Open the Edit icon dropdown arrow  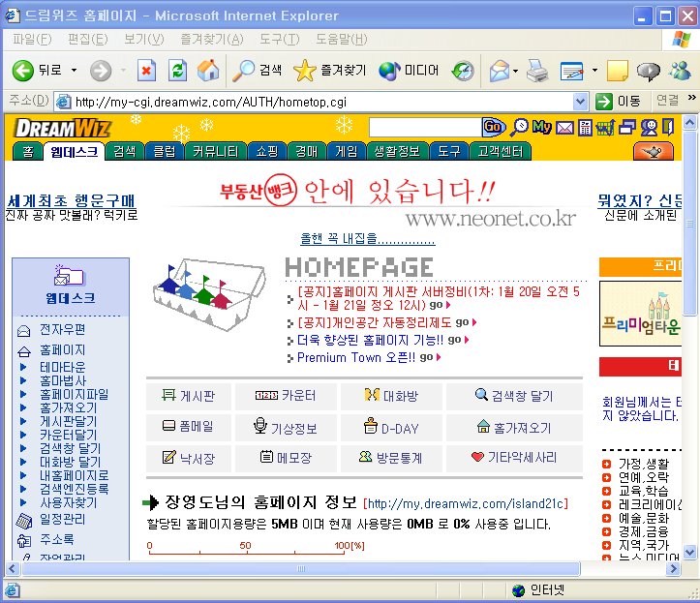594,71
